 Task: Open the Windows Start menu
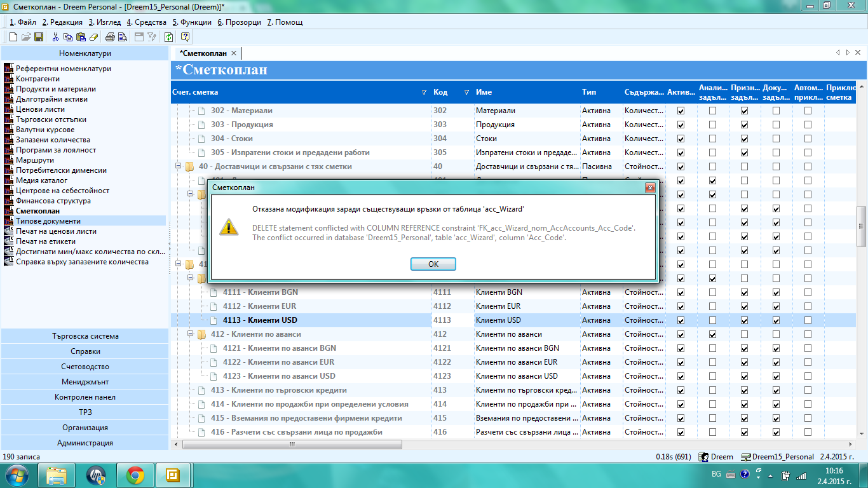pos(17,475)
